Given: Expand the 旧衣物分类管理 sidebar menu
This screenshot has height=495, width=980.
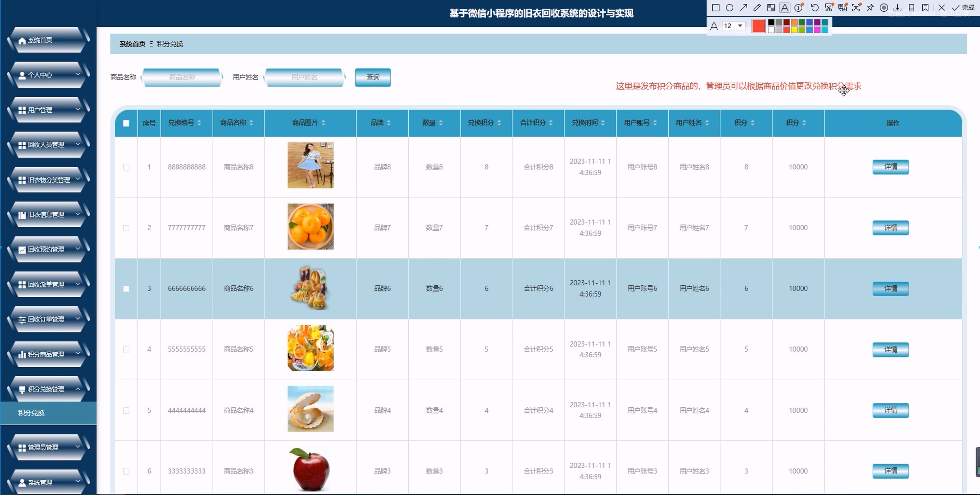Looking at the screenshot, I should (x=48, y=180).
